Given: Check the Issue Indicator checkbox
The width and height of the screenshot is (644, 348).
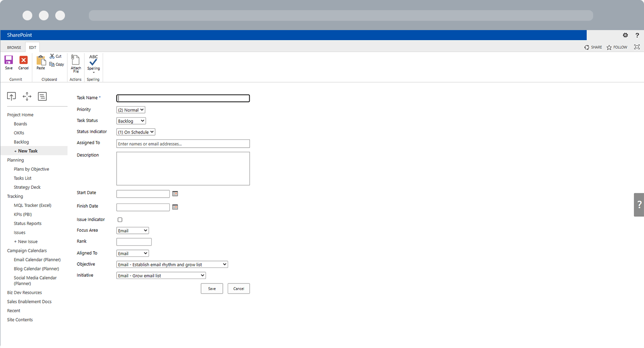Looking at the screenshot, I should pyautogui.click(x=120, y=219).
